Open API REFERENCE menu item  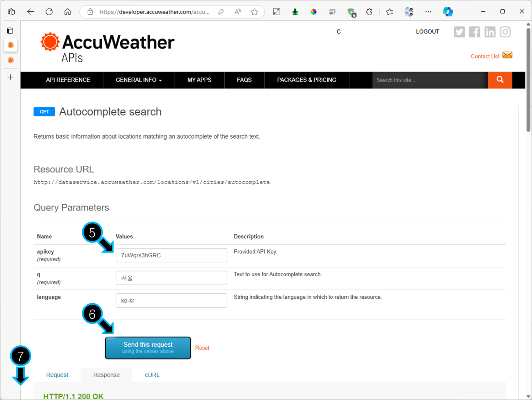click(x=68, y=80)
